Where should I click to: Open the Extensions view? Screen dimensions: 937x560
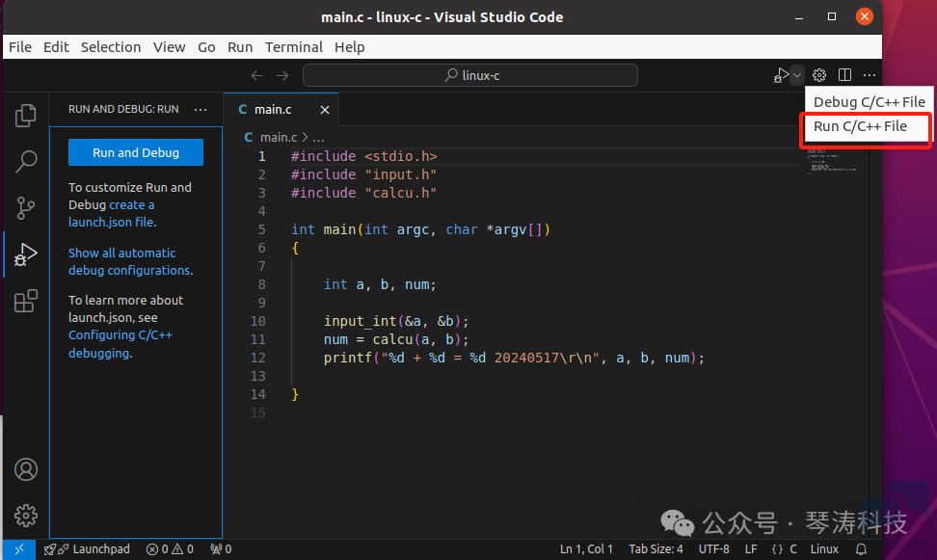click(26, 302)
